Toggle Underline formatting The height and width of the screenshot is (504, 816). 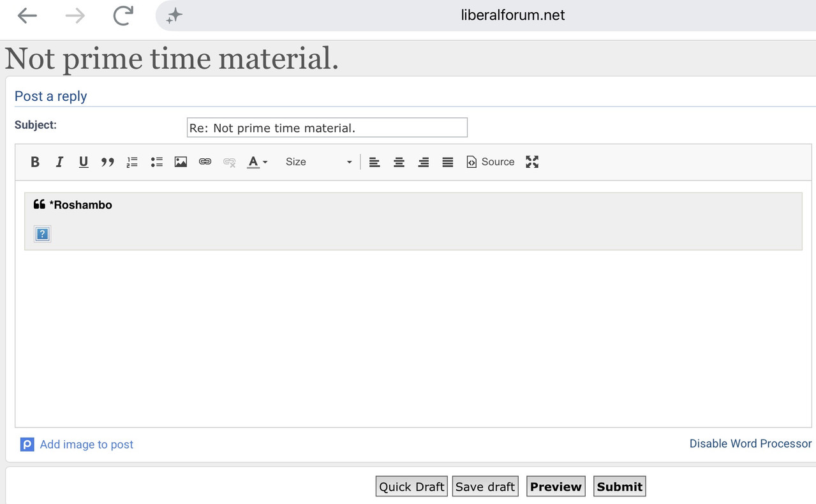(x=84, y=162)
